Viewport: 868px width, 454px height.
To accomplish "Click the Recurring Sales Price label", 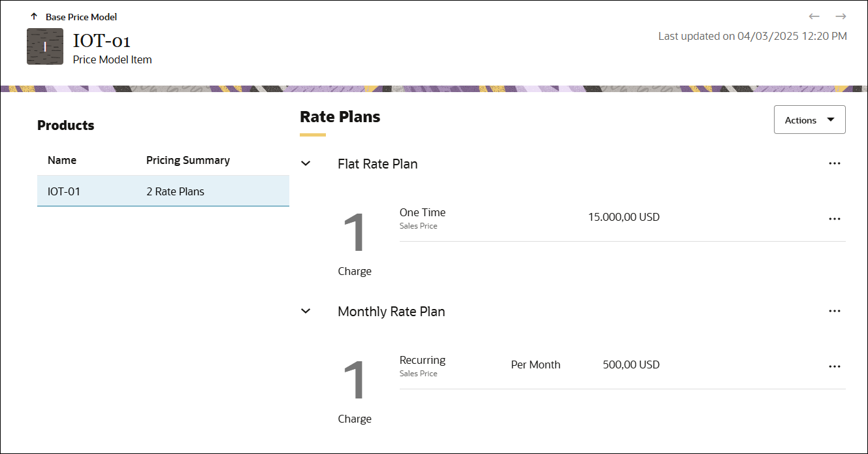I will 418,373.
